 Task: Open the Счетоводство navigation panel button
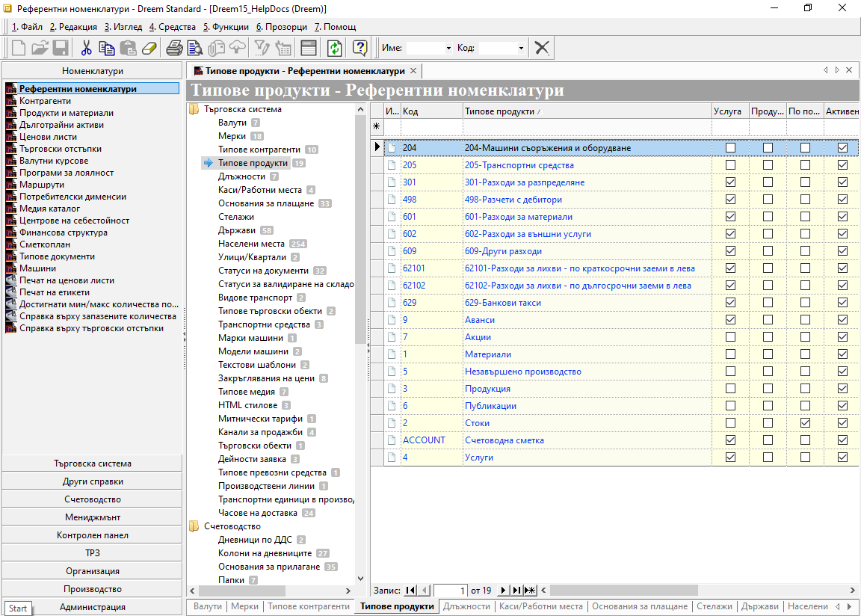coord(92,499)
